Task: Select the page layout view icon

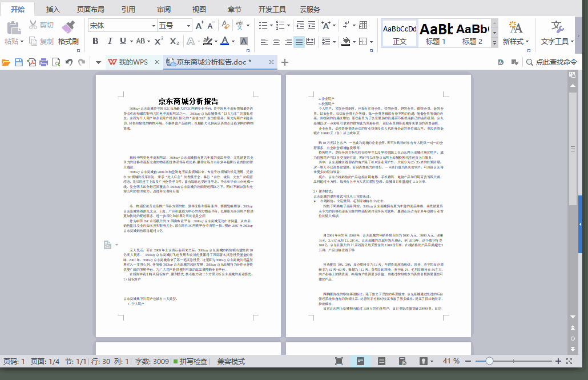Action: [x=360, y=361]
